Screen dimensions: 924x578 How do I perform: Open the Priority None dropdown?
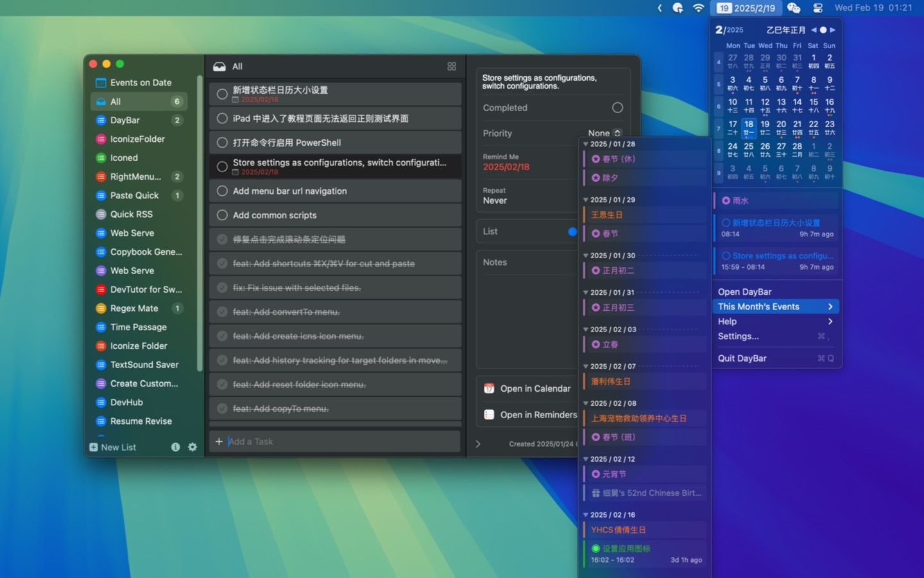pos(605,133)
